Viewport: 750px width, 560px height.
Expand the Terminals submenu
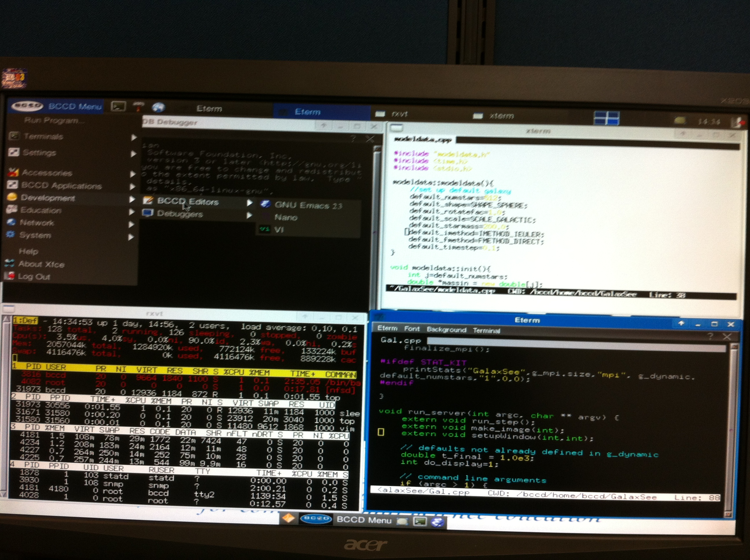tap(43, 136)
